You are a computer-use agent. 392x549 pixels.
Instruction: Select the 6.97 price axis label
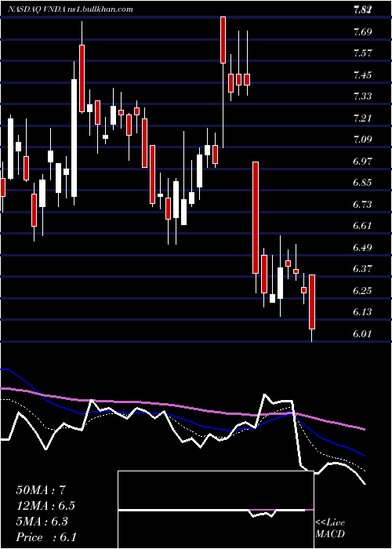(362, 161)
